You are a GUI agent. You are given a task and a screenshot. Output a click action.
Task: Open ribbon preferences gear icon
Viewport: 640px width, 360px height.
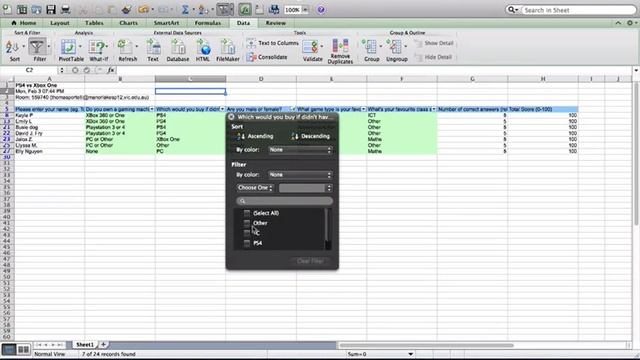tap(630, 23)
